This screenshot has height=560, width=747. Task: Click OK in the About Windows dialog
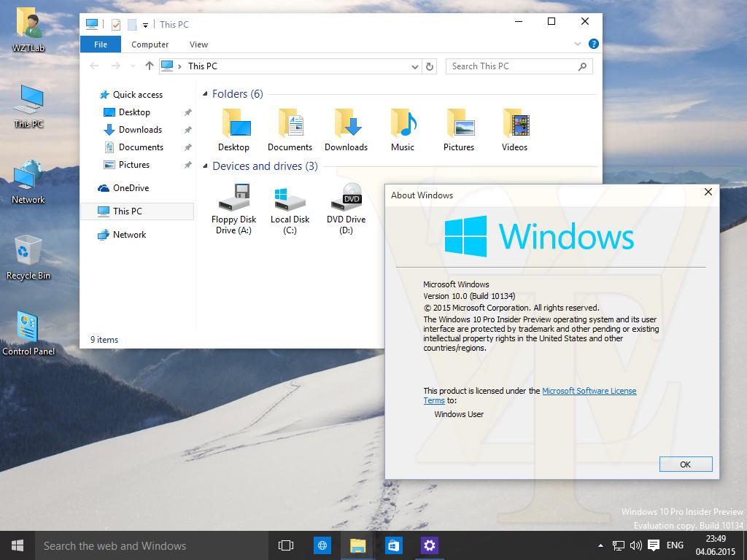coord(686,464)
